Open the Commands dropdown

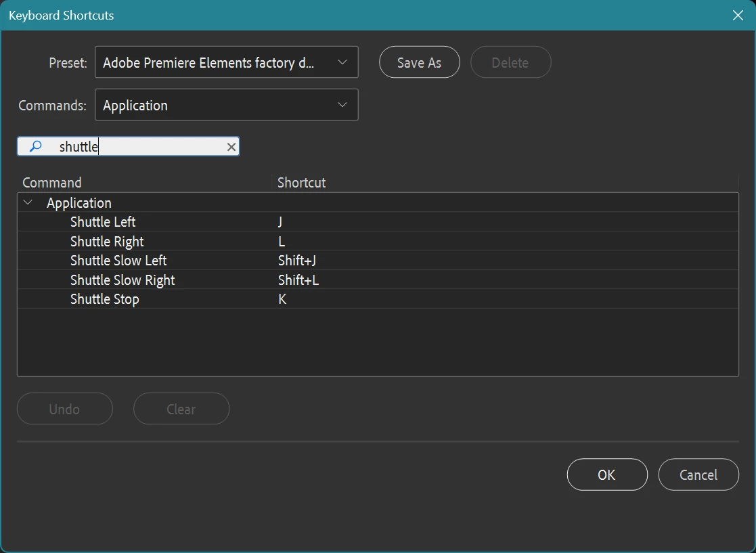(x=227, y=105)
